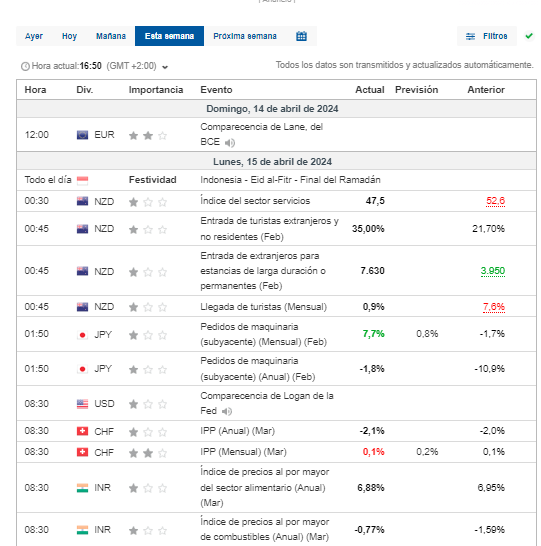Screen dimensions: 541x546
Task: Click the CHF flag on the IPP Anual row
Action: pos(82,431)
